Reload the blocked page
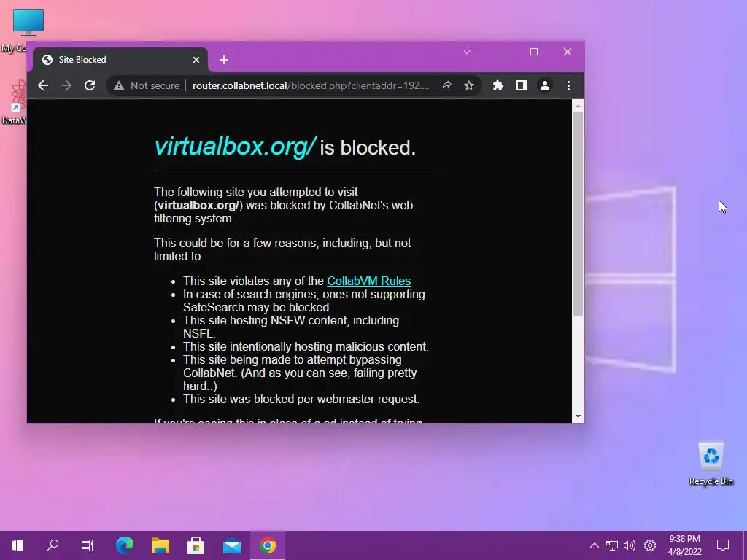 [90, 86]
